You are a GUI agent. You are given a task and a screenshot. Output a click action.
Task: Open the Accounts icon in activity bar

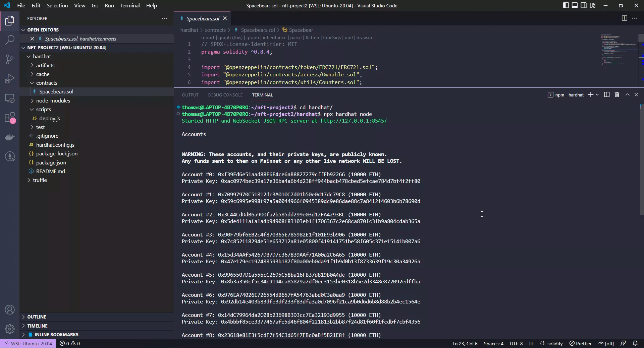coord(10,310)
